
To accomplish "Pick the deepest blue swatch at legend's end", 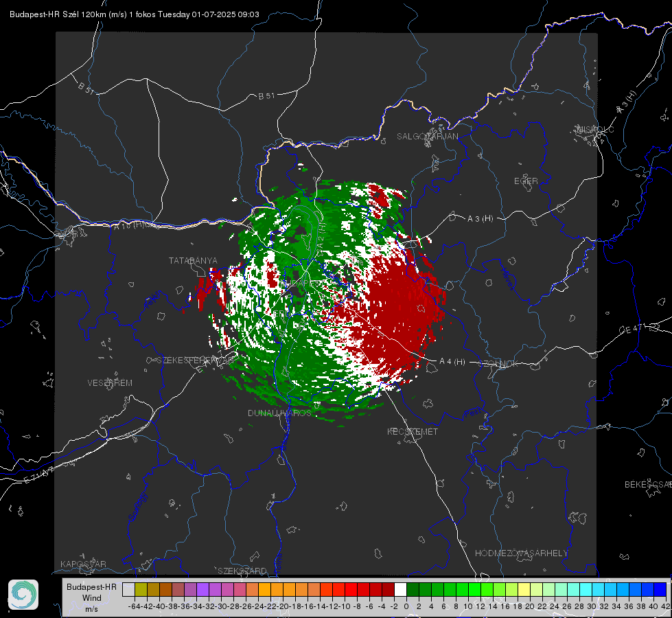I will point(660,589).
